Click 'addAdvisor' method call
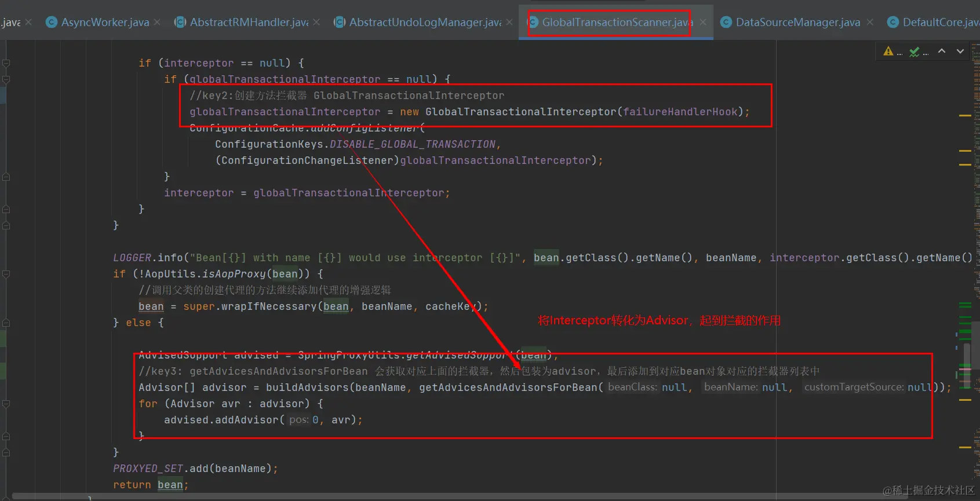This screenshot has height=501, width=980. 247,420
